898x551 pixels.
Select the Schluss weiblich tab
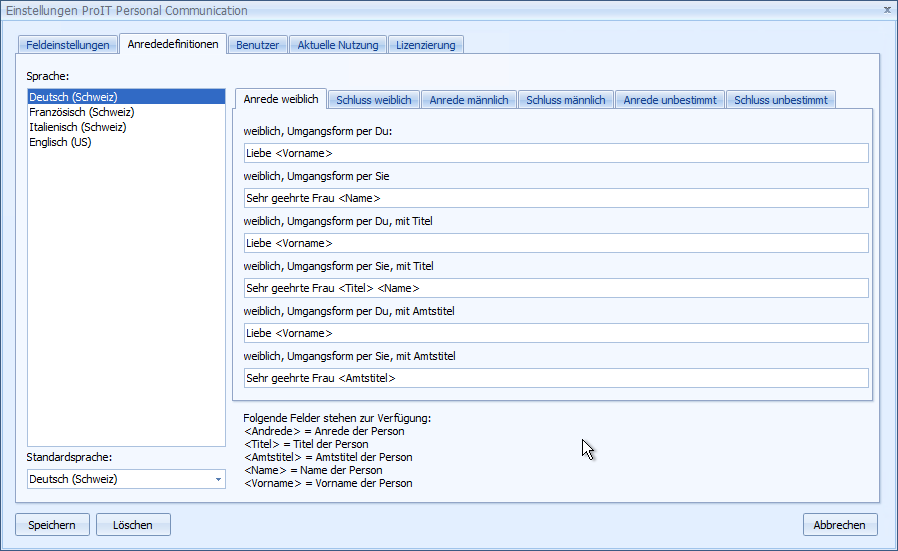point(374,100)
